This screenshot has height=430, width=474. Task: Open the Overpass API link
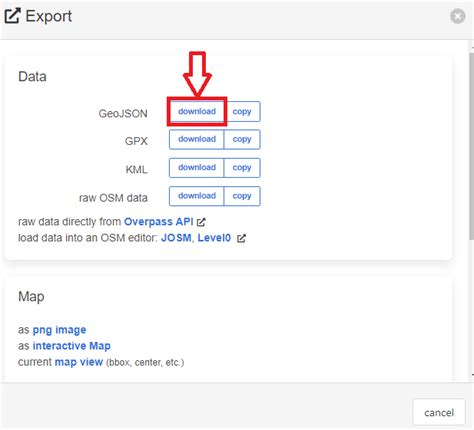click(159, 222)
